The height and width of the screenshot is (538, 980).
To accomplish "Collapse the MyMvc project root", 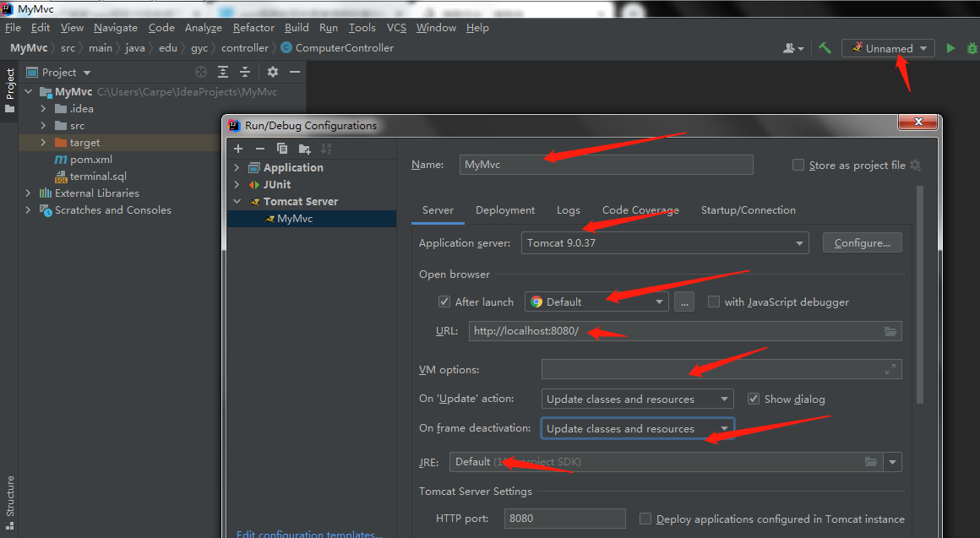I will [x=28, y=91].
